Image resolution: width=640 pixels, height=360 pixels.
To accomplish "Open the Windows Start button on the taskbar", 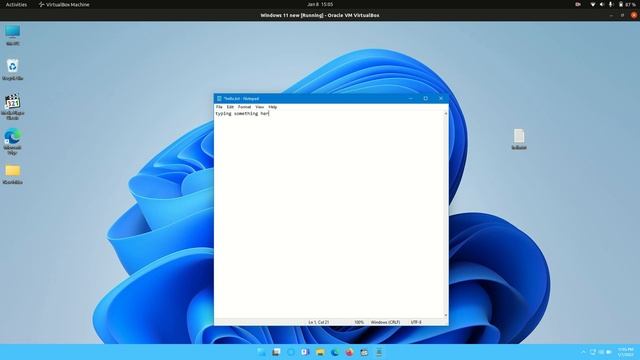I will pyautogui.click(x=261, y=352).
